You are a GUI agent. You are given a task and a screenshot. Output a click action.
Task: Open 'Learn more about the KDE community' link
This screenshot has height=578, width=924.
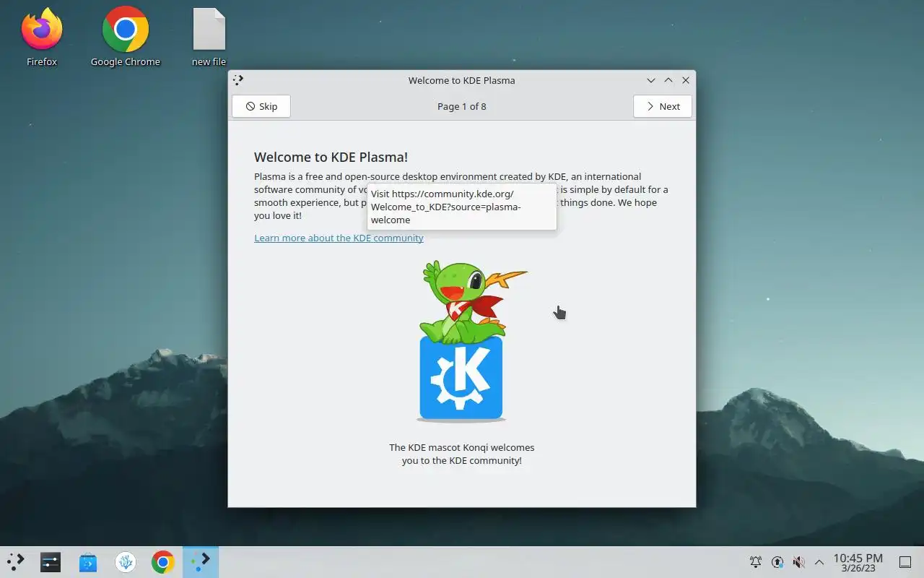tap(339, 238)
